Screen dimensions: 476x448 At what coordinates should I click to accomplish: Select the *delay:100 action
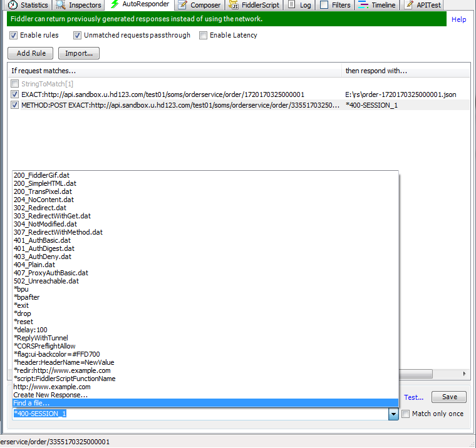point(205,330)
